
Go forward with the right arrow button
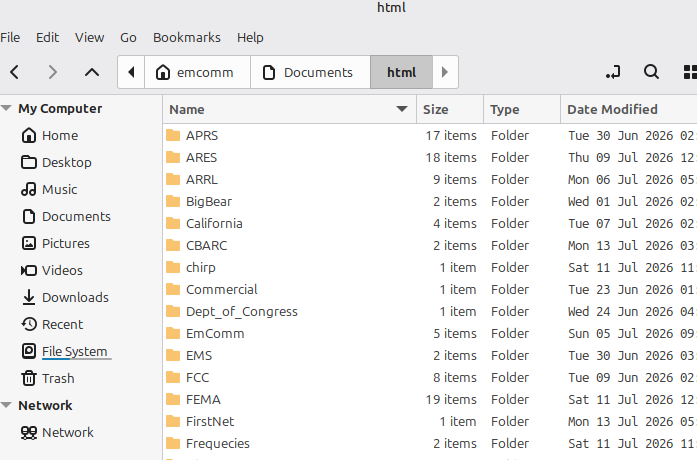[x=52, y=72]
